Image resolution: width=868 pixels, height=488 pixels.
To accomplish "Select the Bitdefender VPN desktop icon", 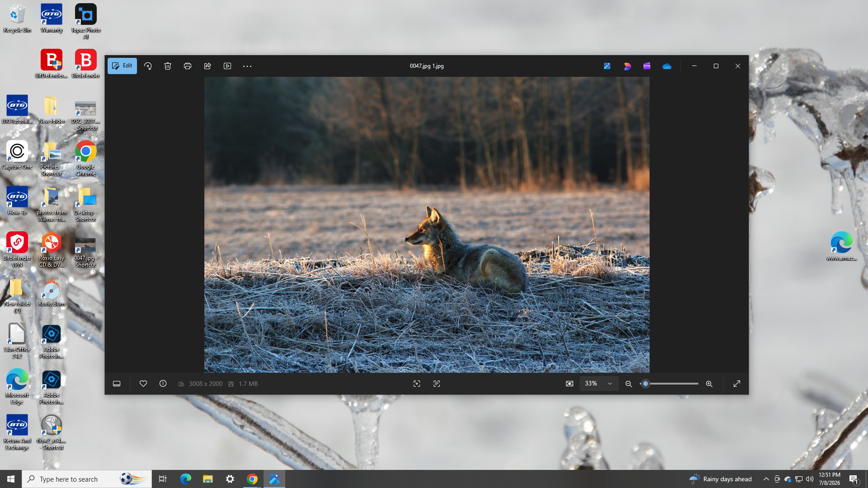I will [17, 249].
